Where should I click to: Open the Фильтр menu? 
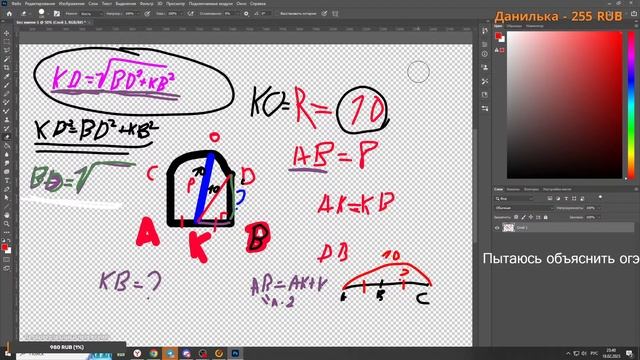[x=147, y=4]
